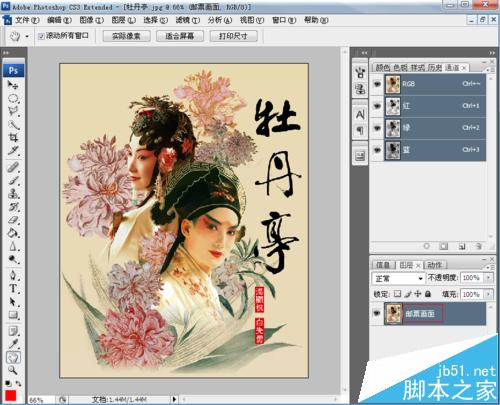Click the zoom percentage 66% field
Image resolution: width=500 pixels, height=405 pixels.
click(40, 400)
